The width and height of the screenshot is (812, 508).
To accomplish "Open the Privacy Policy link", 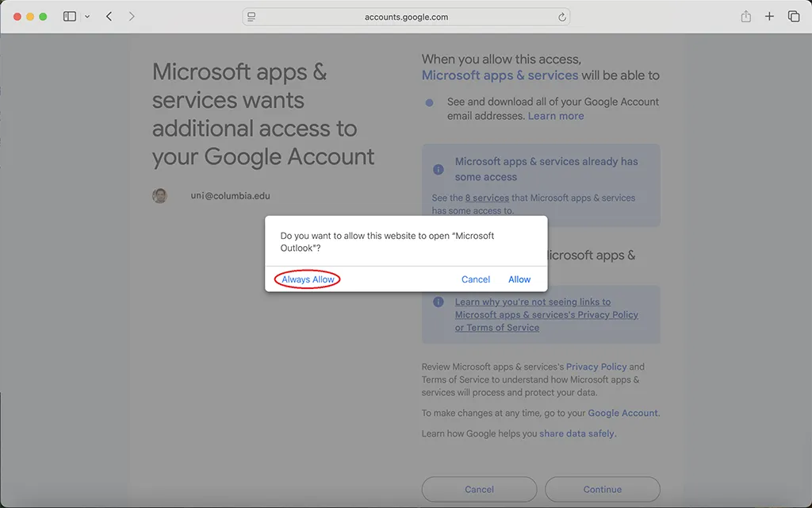I will tap(596, 367).
